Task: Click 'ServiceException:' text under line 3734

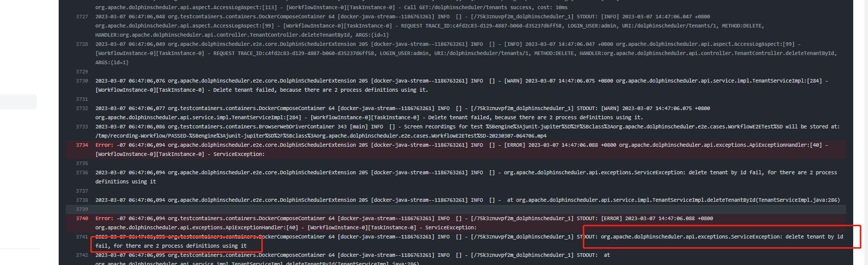Action: pos(239,154)
